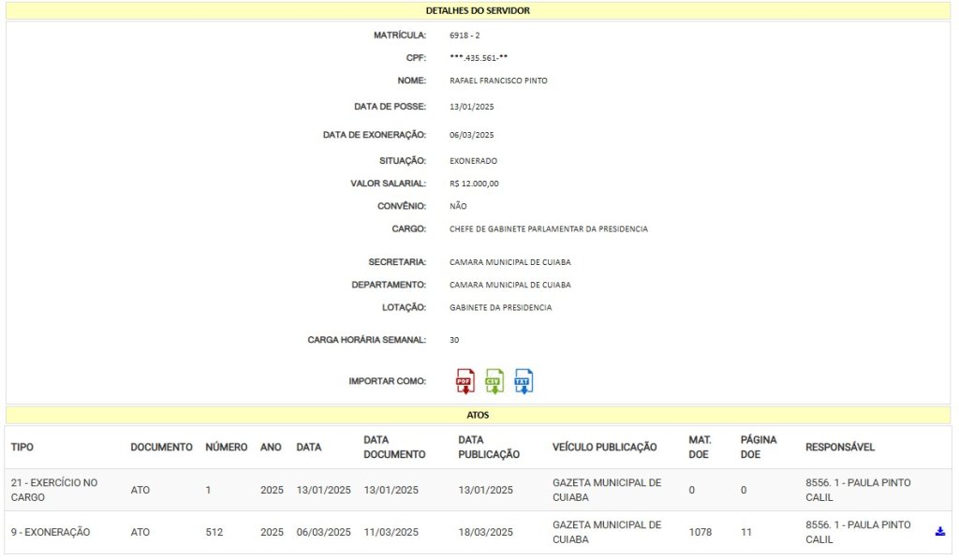Click the MAT. DOE value 1078

click(x=701, y=532)
